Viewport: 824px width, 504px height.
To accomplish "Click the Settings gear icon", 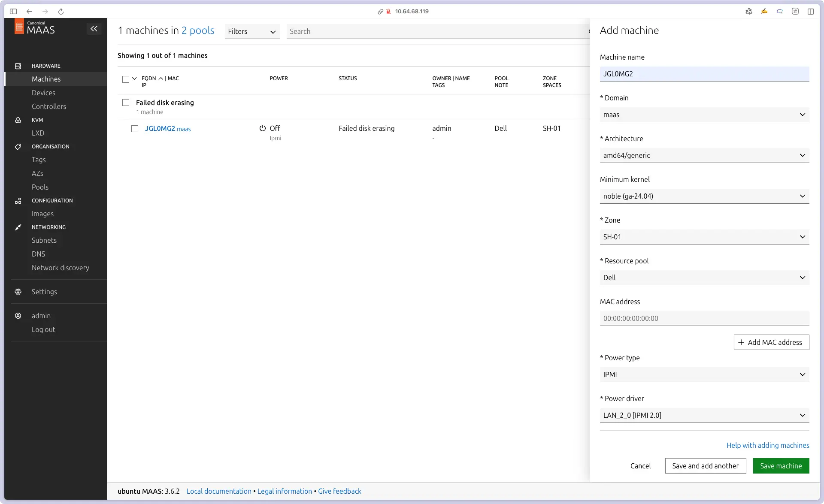I will pos(18,292).
